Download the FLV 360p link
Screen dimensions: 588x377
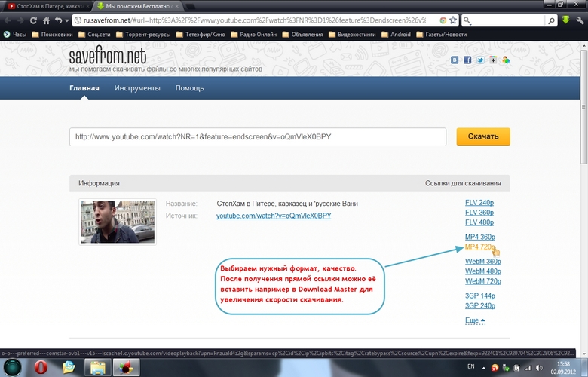coord(479,213)
